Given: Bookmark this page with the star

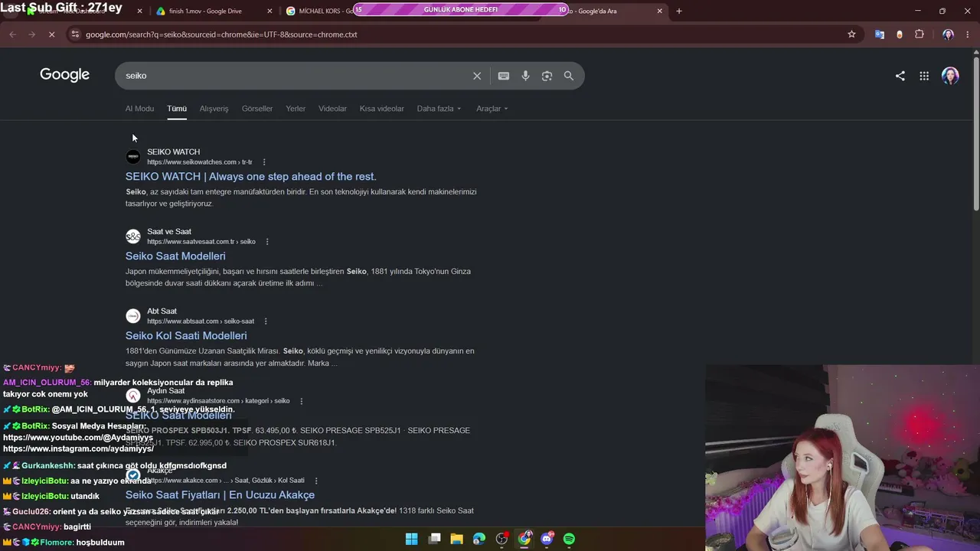Looking at the screenshot, I should point(851,34).
